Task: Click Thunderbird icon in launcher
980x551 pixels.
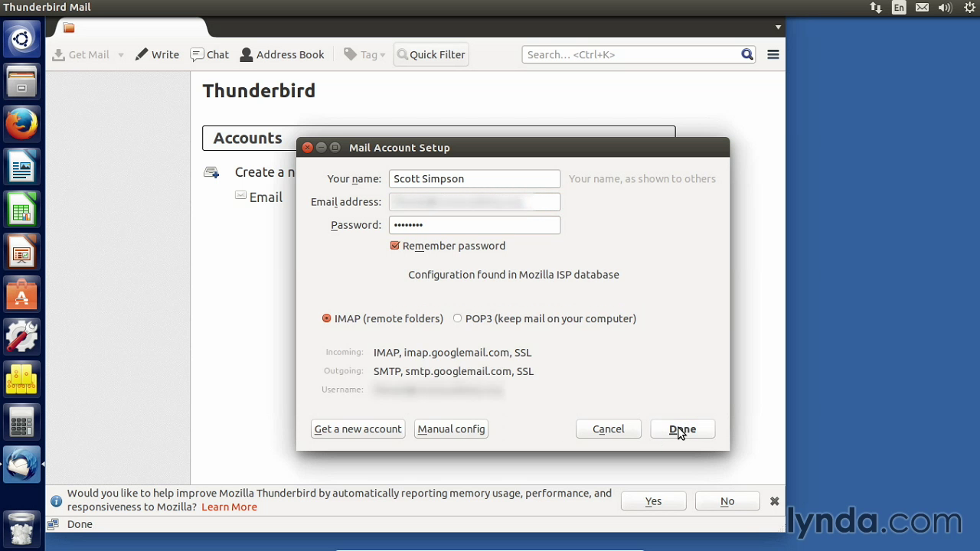Action: click(x=21, y=465)
